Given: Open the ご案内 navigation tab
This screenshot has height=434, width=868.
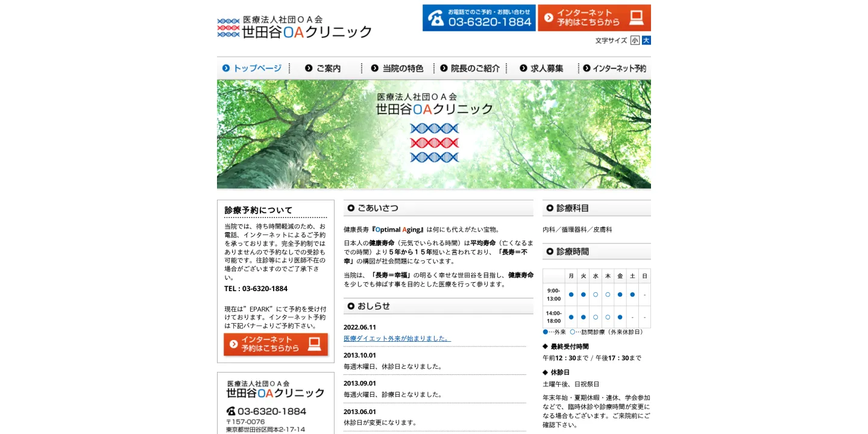Looking at the screenshot, I should tap(325, 68).
